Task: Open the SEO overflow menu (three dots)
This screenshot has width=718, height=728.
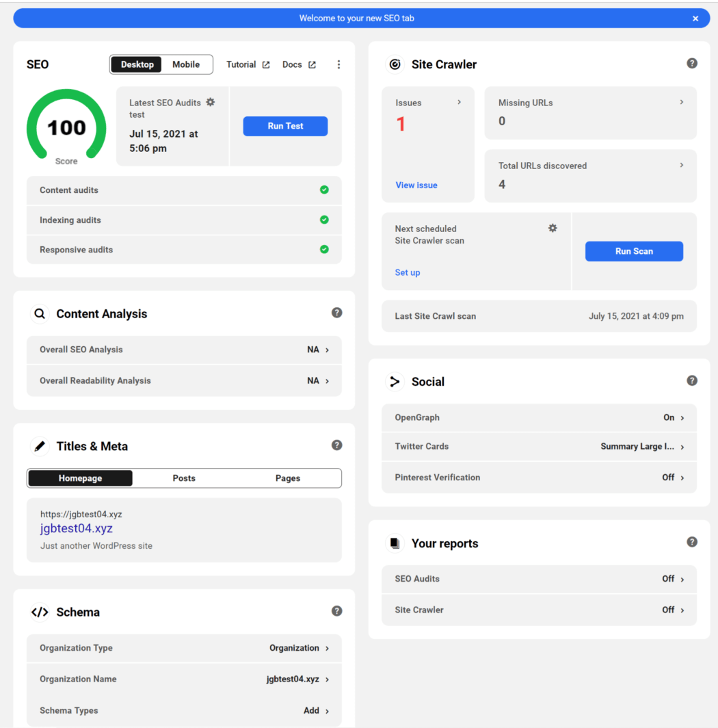Action: tap(338, 64)
